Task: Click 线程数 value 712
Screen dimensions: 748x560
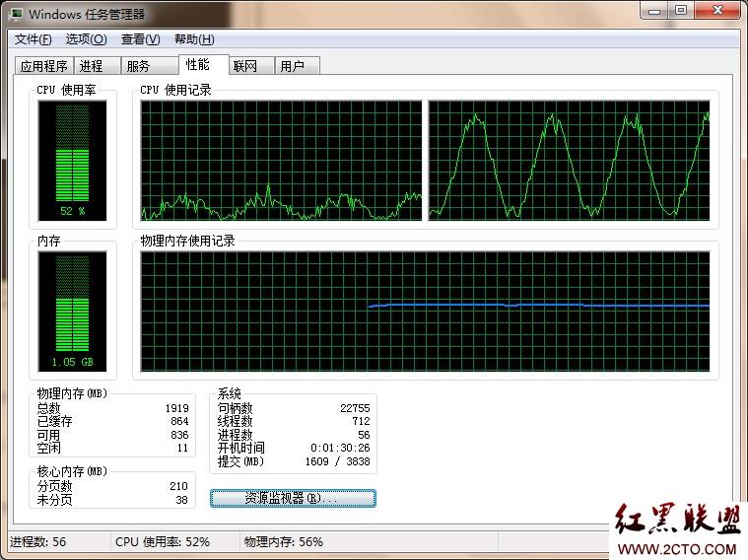Action: pyautogui.click(x=361, y=421)
